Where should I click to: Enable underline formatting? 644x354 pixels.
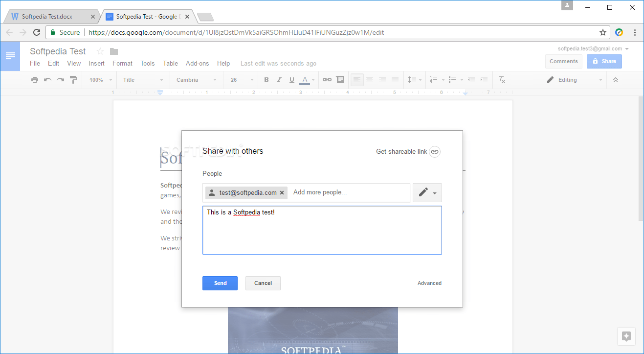click(x=291, y=80)
